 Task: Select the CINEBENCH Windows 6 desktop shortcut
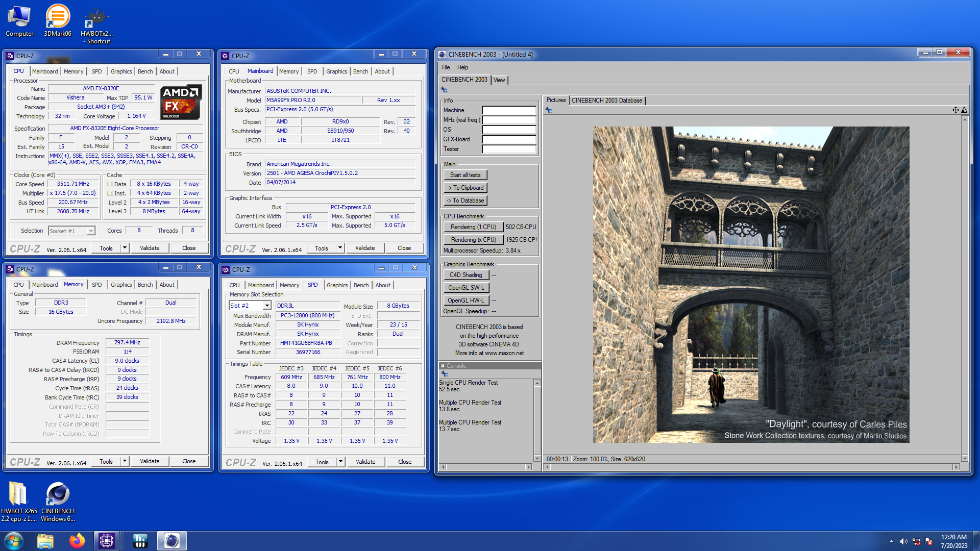coord(58,502)
